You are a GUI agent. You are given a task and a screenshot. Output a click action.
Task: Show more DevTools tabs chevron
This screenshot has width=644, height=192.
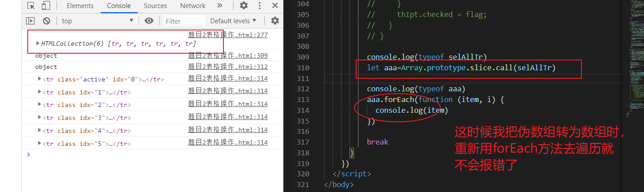(x=219, y=6)
